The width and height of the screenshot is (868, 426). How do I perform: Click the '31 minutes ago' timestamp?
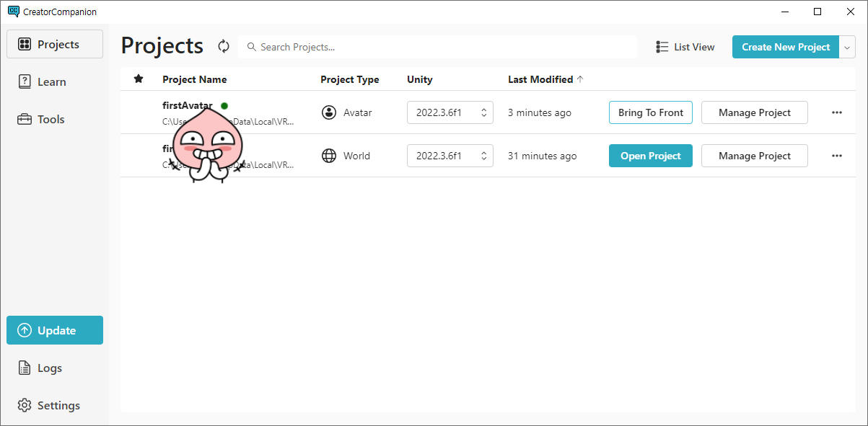point(543,156)
